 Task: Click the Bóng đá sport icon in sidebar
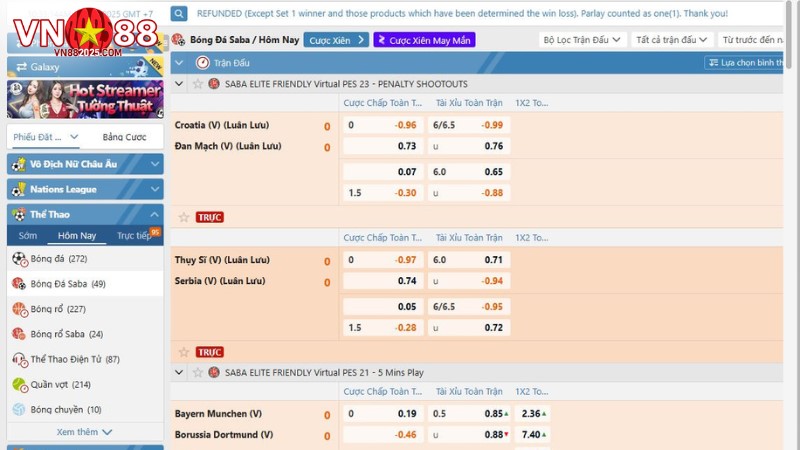point(19,259)
